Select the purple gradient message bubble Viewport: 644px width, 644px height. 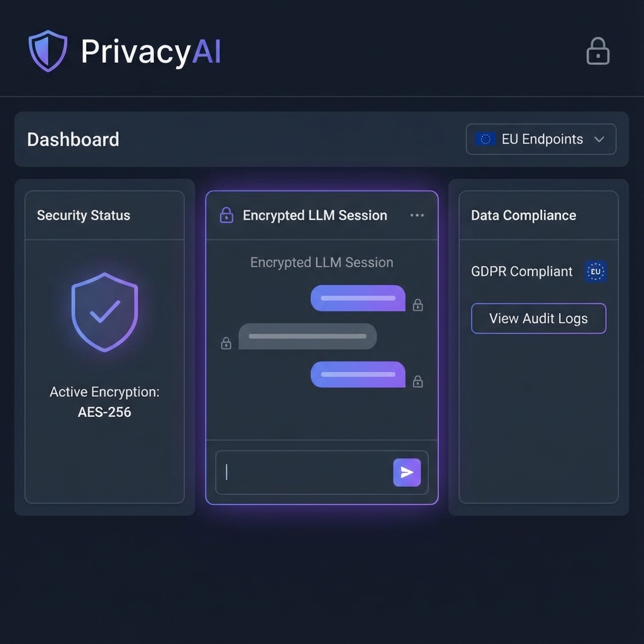click(x=357, y=298)
